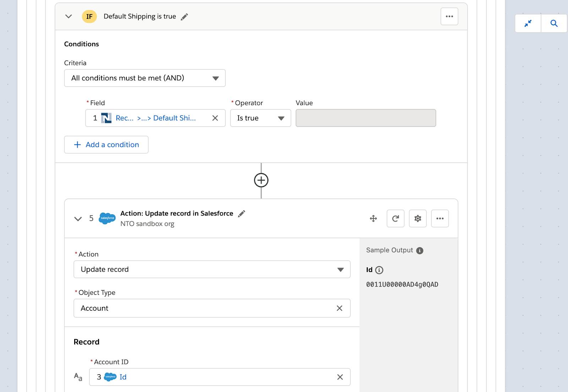
Task: Click the plus circle to add step
Action: coord(261,180)
